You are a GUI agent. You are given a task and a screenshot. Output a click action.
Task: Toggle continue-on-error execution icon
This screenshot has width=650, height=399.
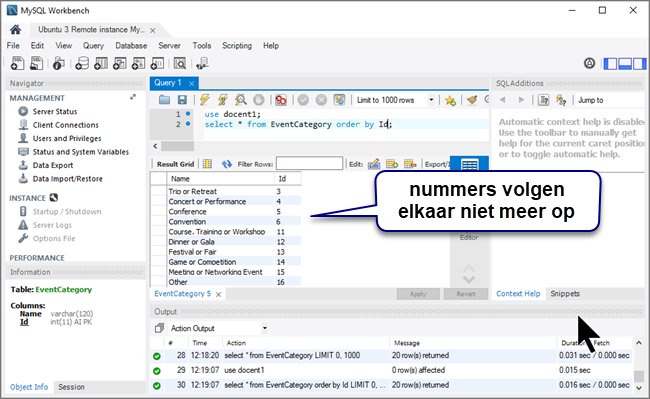click(x=281, y=100)
